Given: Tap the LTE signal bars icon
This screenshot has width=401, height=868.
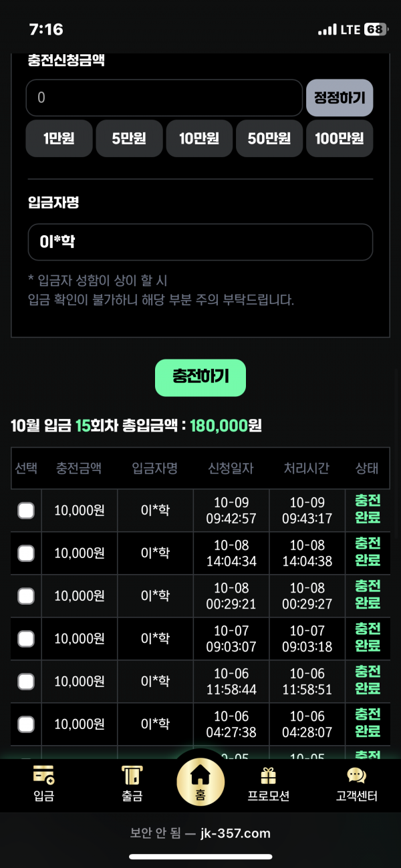Looking at the screenshot, I should click(327, 30).
